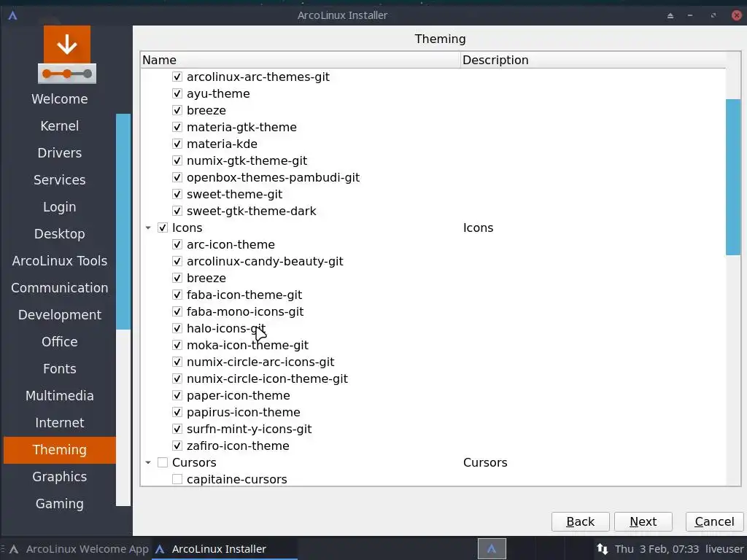This screenshot has height=560, width=747.
Task: Open the network tray icon
Action: tap(602, 548)
